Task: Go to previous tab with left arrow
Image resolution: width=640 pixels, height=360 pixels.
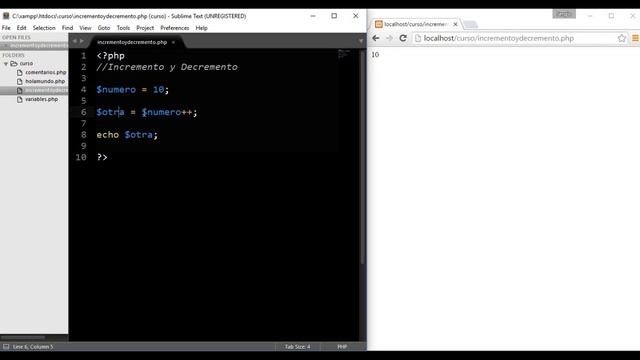Action: 74,41
